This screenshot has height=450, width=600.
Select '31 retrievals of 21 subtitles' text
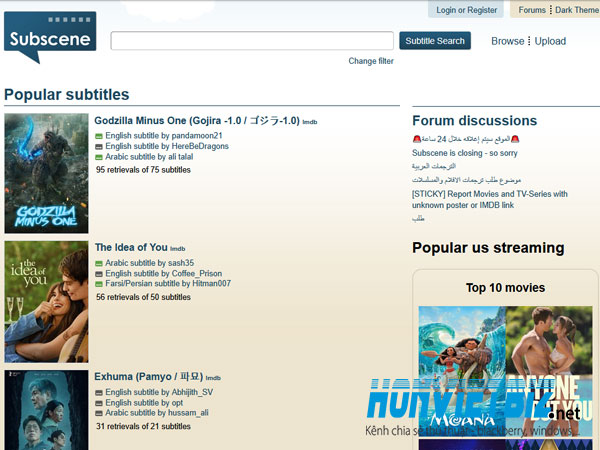143,426
